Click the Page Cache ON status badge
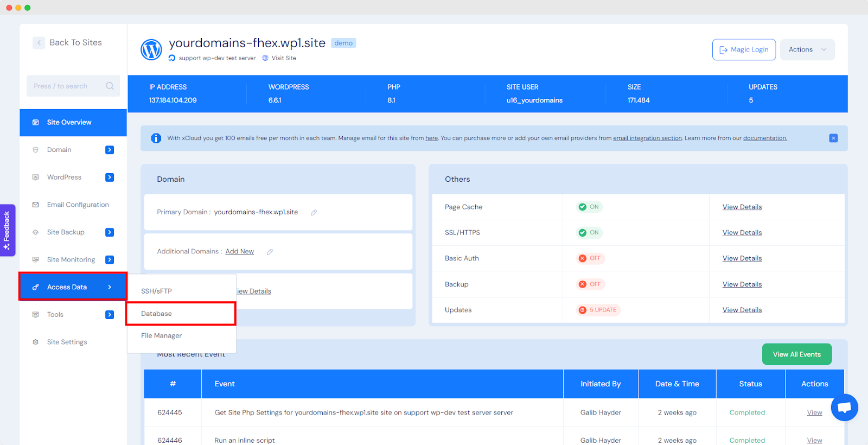The width and height of the screenshot is (868, 445). pyautogui.click(x=589, y=207)
